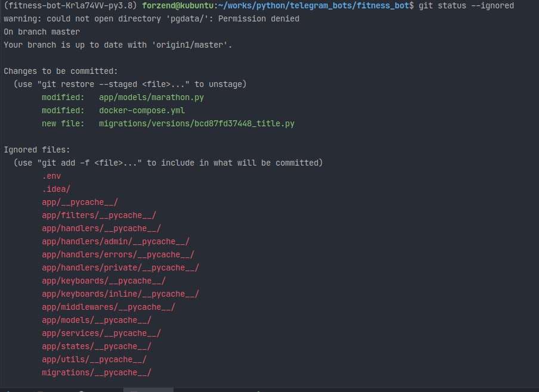The image size is (539, 392).
Task: Click the 'git add -f' hint line
Action: pyautogui.click(x=168, y=163)
